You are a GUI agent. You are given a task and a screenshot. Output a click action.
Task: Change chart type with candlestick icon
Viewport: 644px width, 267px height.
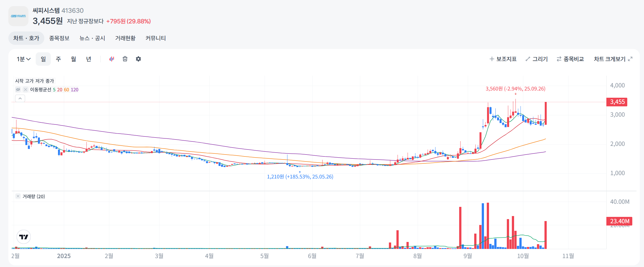[x=112, y=59]
